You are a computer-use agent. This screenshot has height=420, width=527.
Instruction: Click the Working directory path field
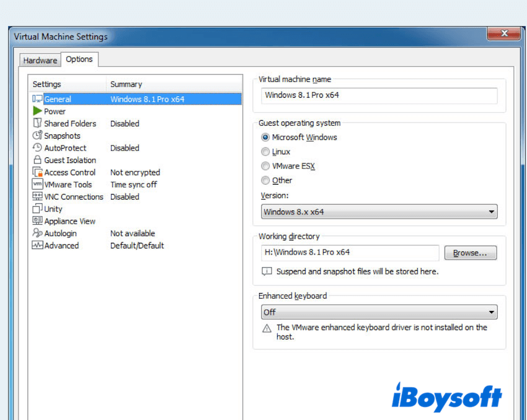(350, 253)
